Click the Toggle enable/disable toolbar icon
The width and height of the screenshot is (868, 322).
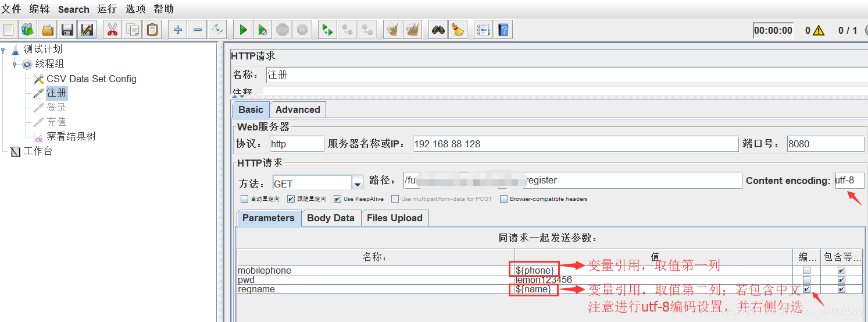point(217,29)
